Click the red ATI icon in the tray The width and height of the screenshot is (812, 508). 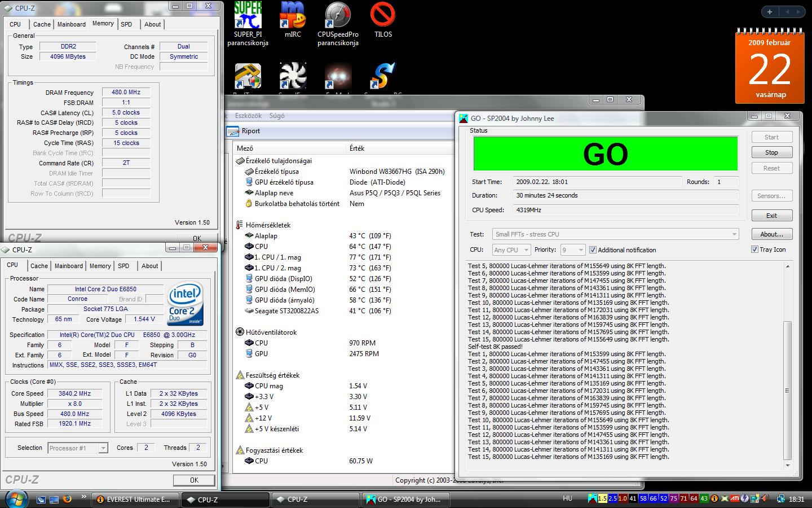pyautogui.click(x=735, y=498)
